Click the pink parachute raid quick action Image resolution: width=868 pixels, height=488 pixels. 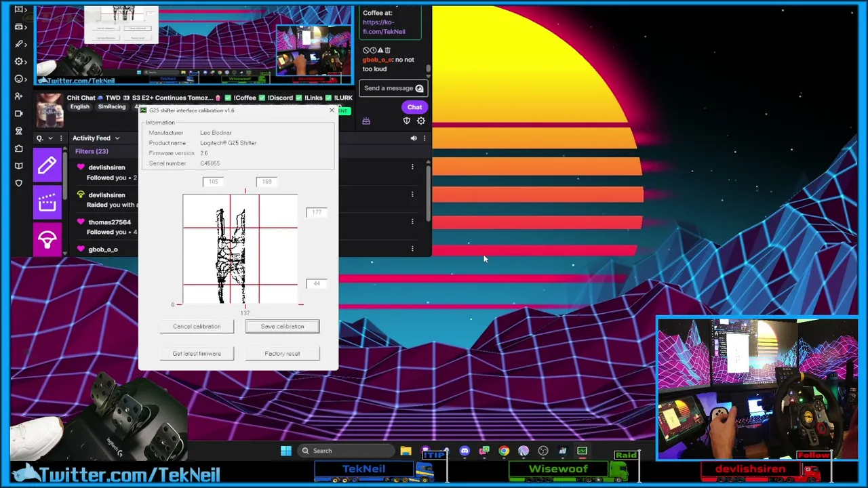point(47,239)
